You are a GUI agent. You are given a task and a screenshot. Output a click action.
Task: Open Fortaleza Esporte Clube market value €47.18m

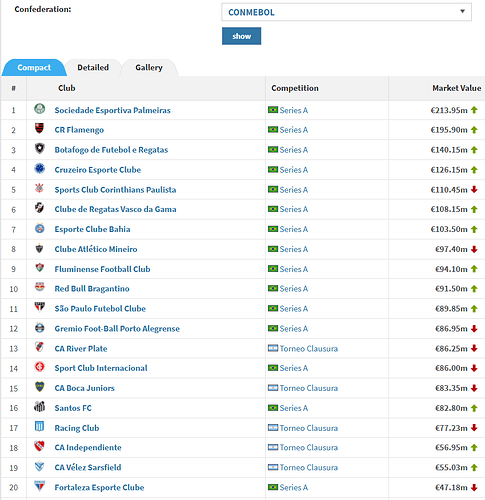coord(451,488)
